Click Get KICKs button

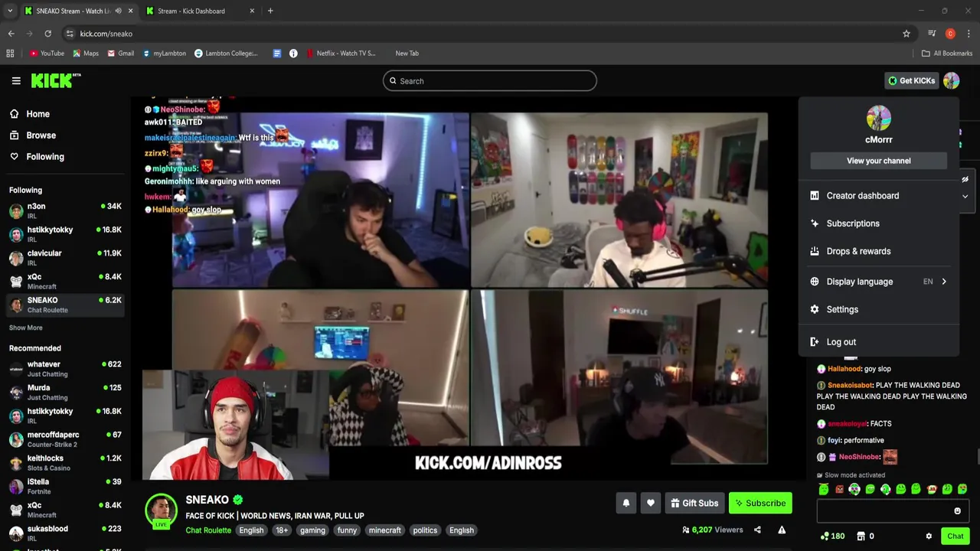coord(911,80)
